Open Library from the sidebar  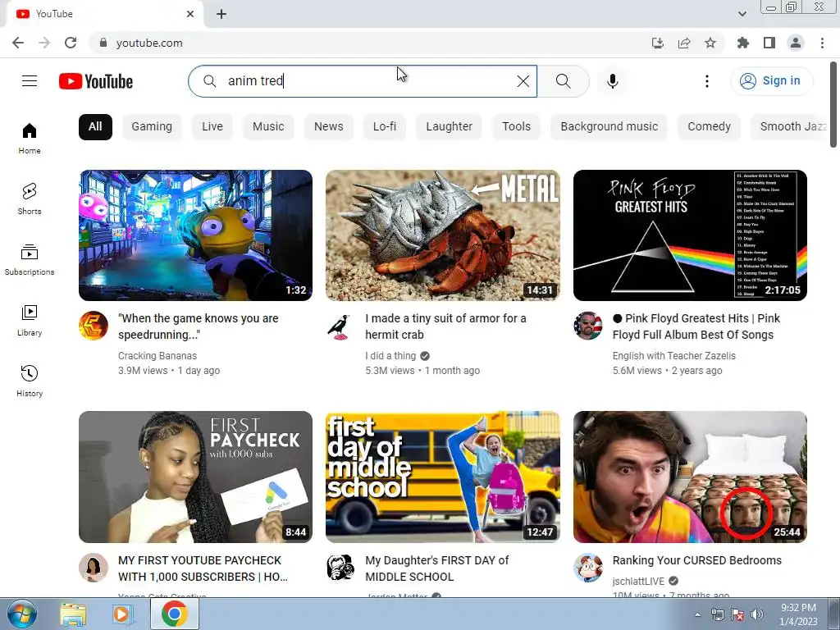(30, 320)
